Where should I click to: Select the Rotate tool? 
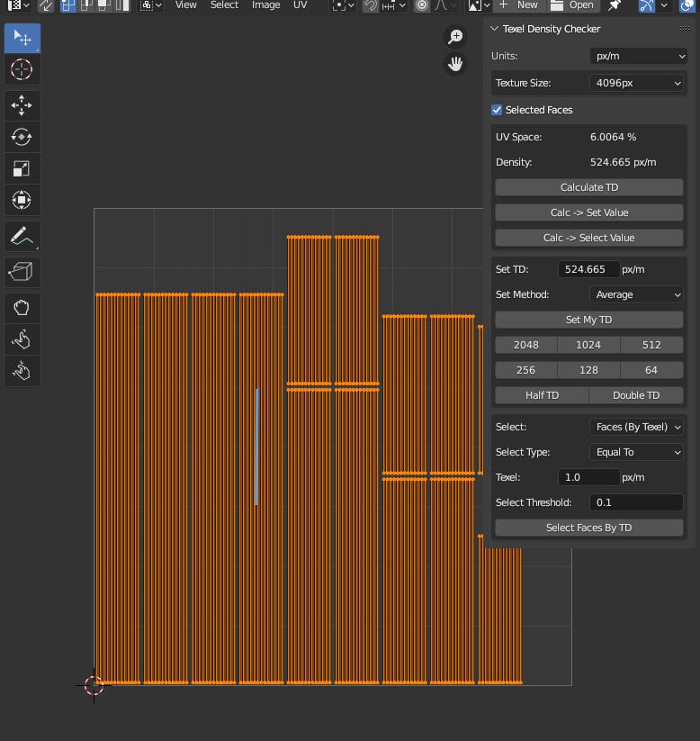pos(22,137)
